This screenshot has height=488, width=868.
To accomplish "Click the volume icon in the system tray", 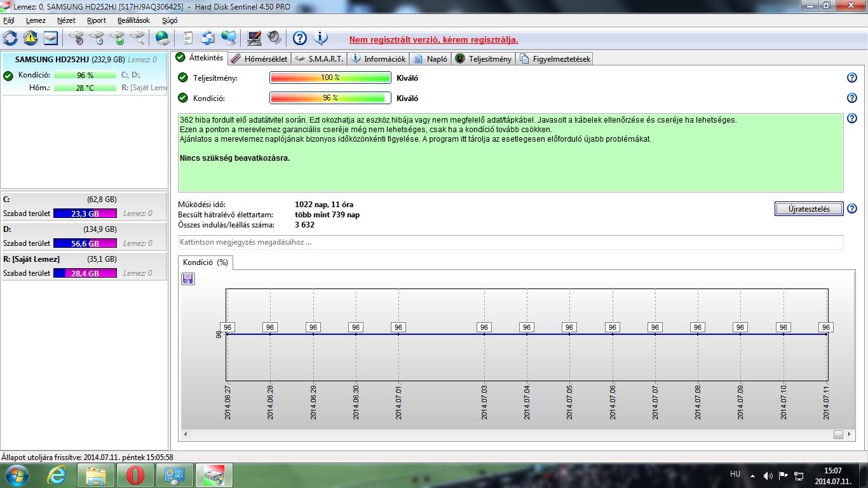I will (x=768, y=476).
